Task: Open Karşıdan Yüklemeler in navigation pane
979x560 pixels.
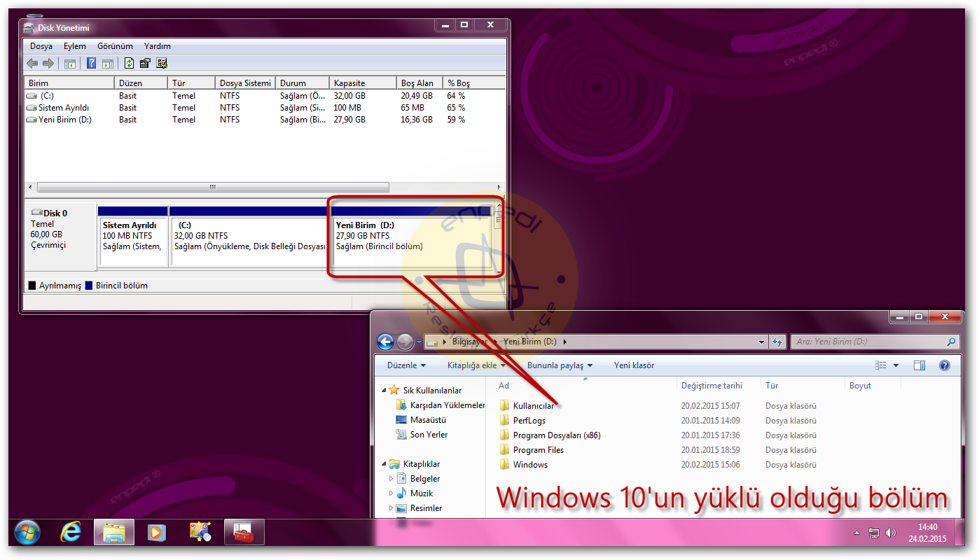Action: [x=440, y=405]
